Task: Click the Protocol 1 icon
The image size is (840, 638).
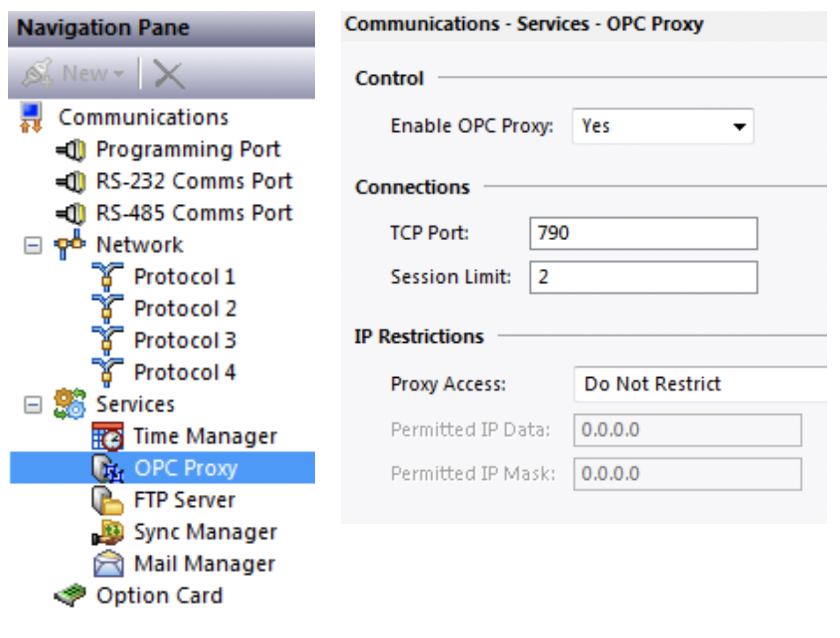Action: tap(107, 276)
